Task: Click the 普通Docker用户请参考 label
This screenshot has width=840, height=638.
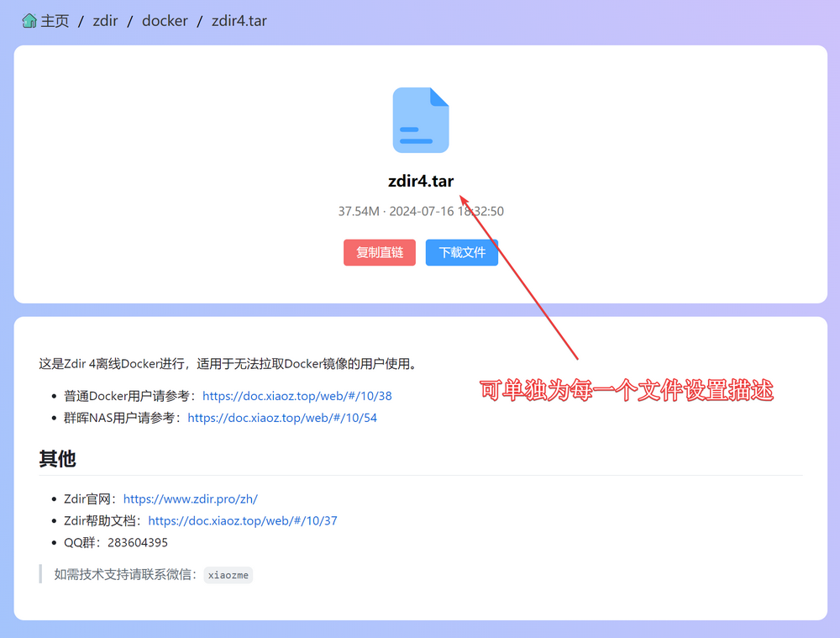Action: click(130, 396)
